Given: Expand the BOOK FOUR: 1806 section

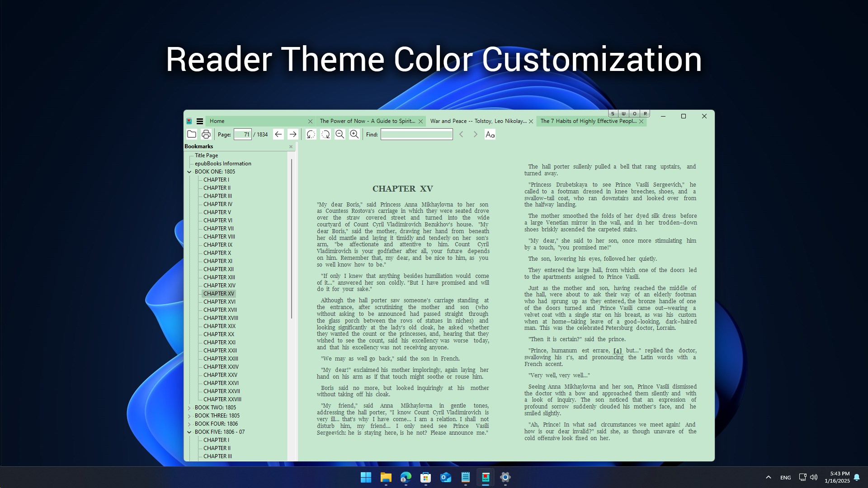Looking at the screenshot, I should [x=189, y=424].
